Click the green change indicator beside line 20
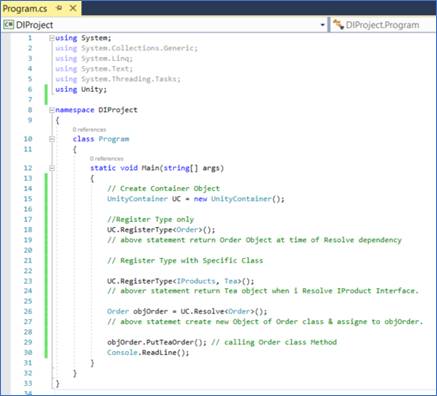The width and height of the screenshot is (437, 396). (46, 250)
